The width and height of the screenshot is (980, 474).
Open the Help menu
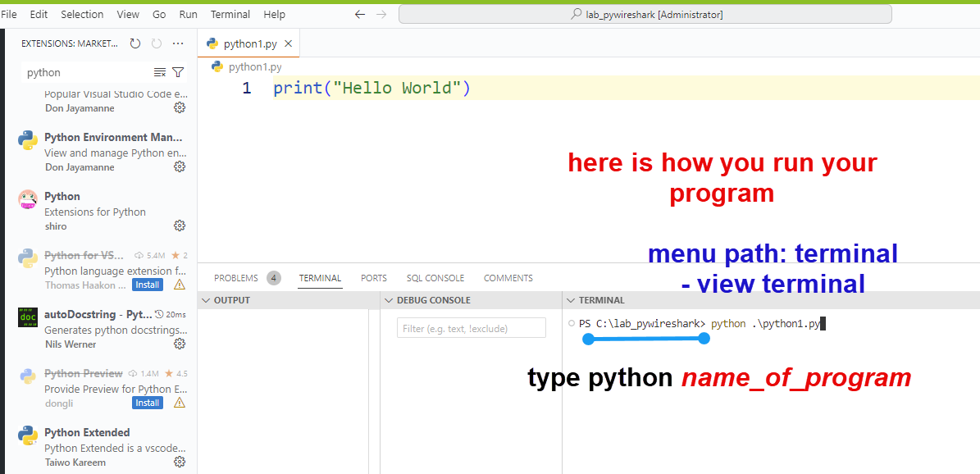coord(275,14)
